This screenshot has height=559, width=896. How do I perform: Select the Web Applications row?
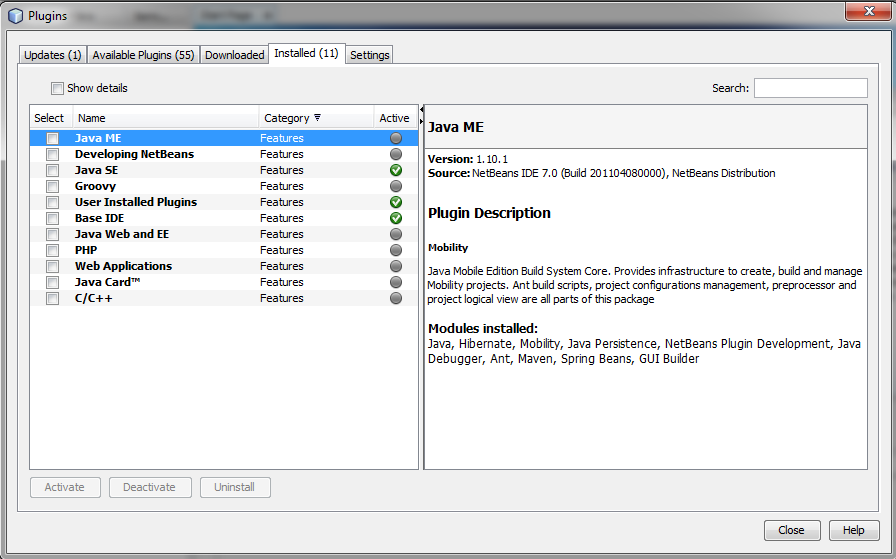point(224,266)
